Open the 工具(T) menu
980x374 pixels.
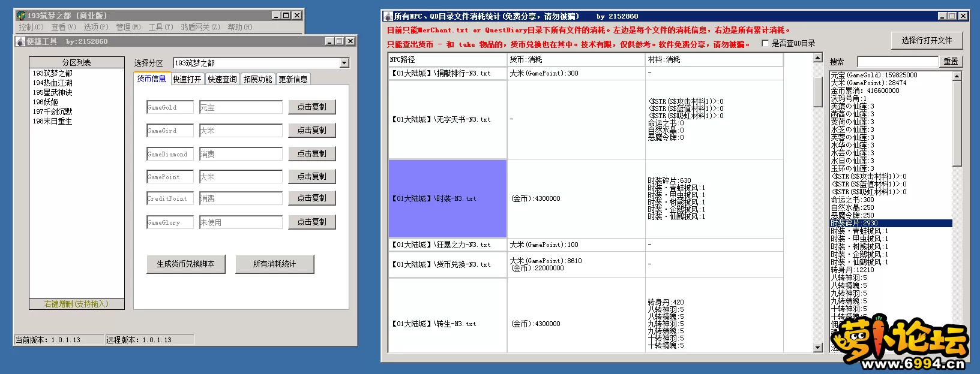point(161,27)
